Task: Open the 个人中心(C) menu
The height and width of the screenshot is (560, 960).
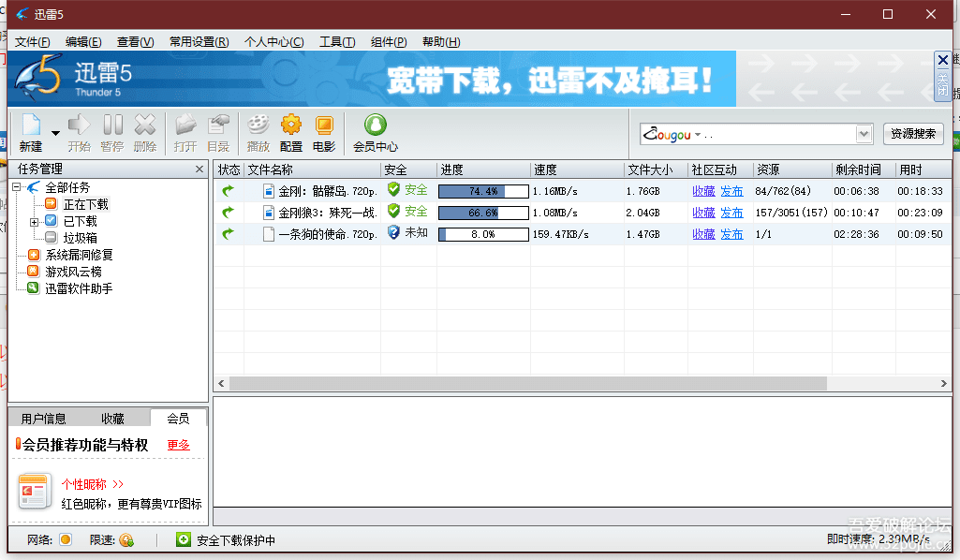Action: (273, 41)
